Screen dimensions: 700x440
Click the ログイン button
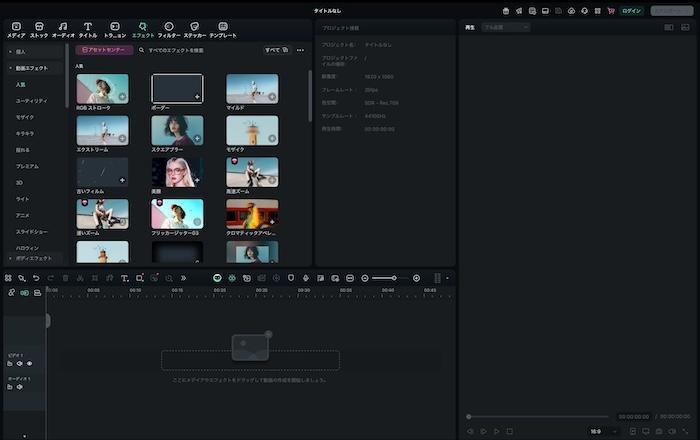click(x=631, y=10)
